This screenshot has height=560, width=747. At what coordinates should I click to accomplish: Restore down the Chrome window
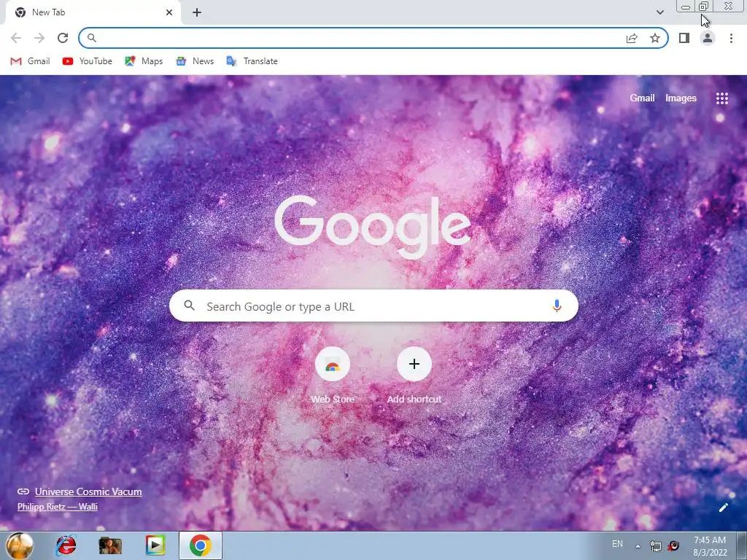click(704, 7)
